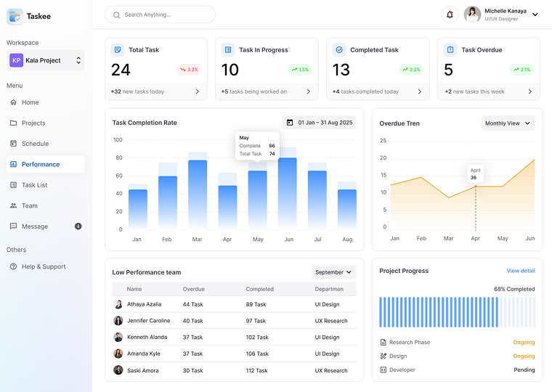The image size is (552, 392).
Task: Click the Completed Task checkmark icon
Action: [x=339, y=49]
